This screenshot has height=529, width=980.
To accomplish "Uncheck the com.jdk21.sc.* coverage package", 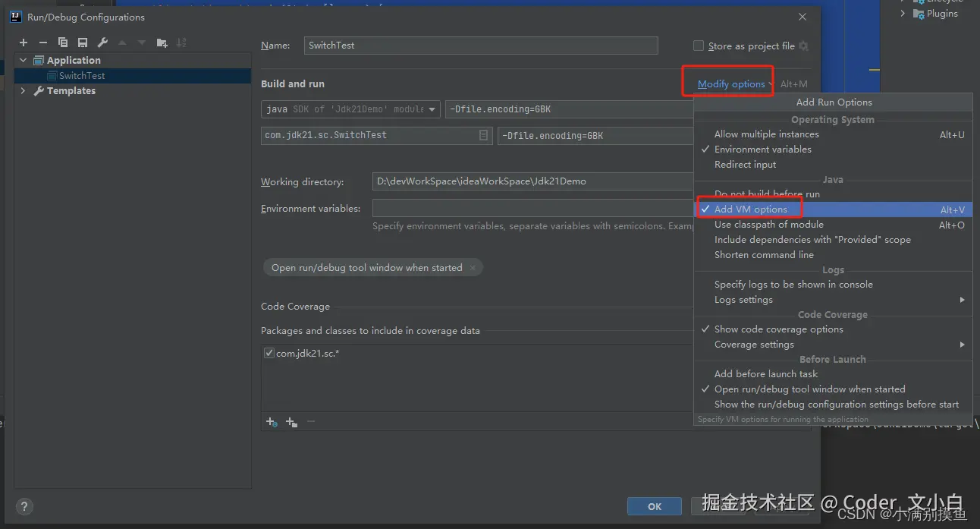I will pyautogui.click(x=269, y=353).
